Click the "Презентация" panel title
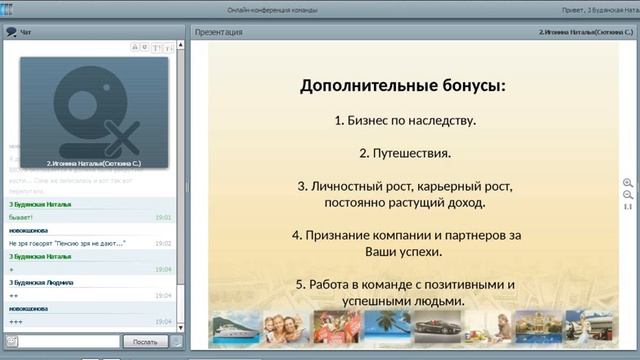This screenshot has height=360, width=640. tap(218, 32)
